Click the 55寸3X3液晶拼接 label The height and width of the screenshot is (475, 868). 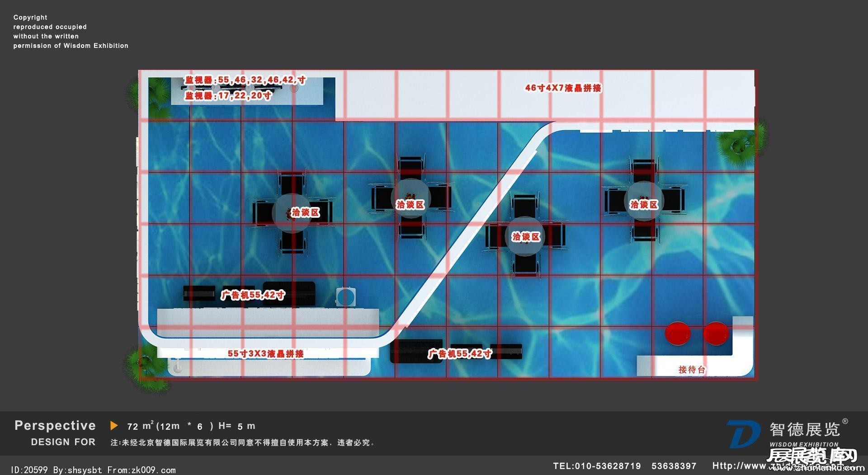[265, 353]
